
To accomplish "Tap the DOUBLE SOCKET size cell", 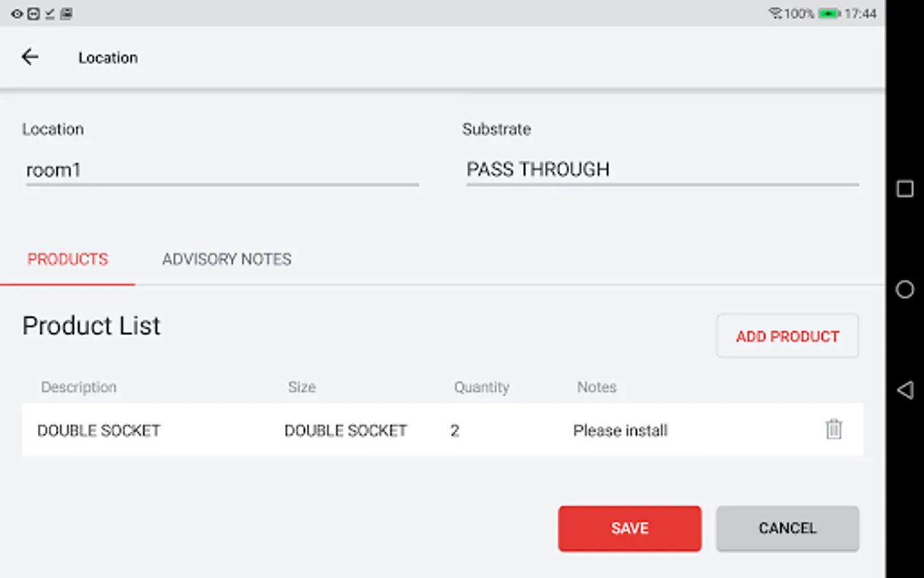I will pyautogui.click(x=345, y=430).
